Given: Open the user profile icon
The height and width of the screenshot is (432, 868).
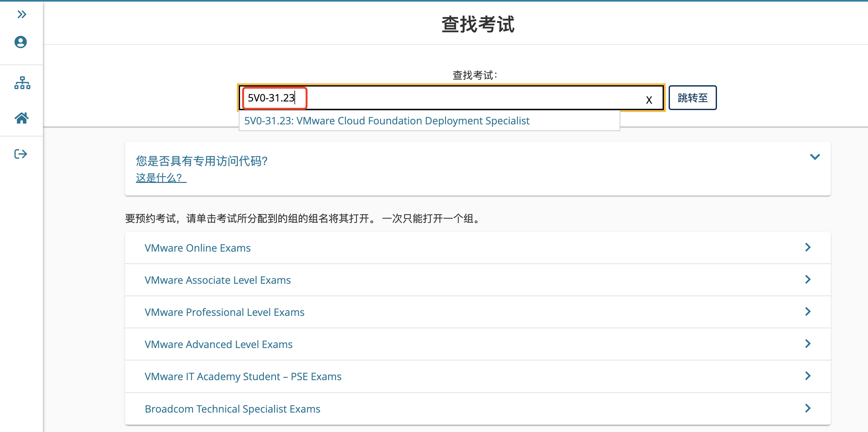Looking at the screenshot, I should coord(21,42).
